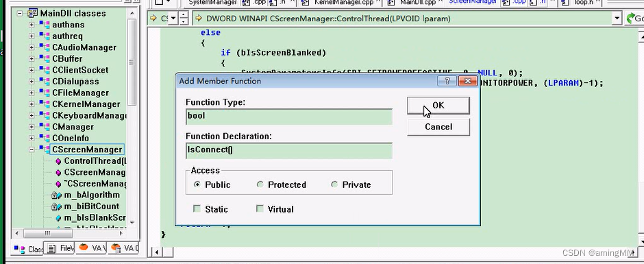Expand the CAudioManager class node
Image resolution: width=644 pixels, height=264 pixels.
click(x=32, y=48)
